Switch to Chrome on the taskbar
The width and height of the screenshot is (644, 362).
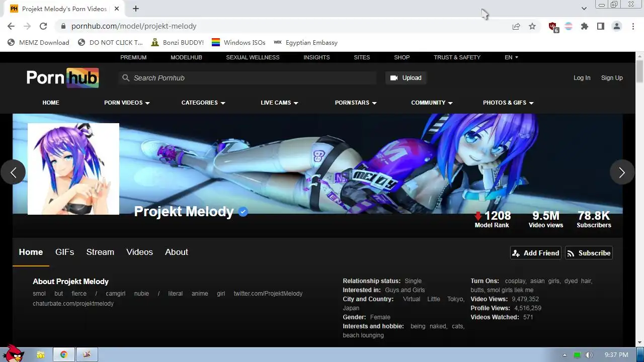pyautogui.click(x=64, y=354)
